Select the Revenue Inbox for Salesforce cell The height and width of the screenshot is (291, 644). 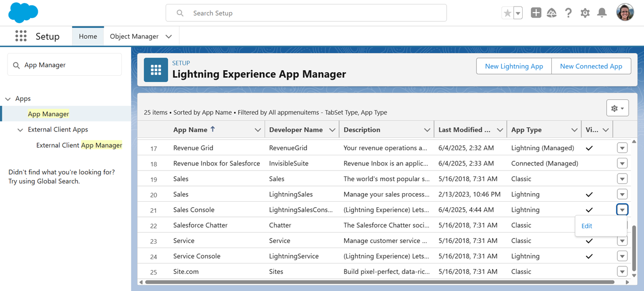[217, 163]
